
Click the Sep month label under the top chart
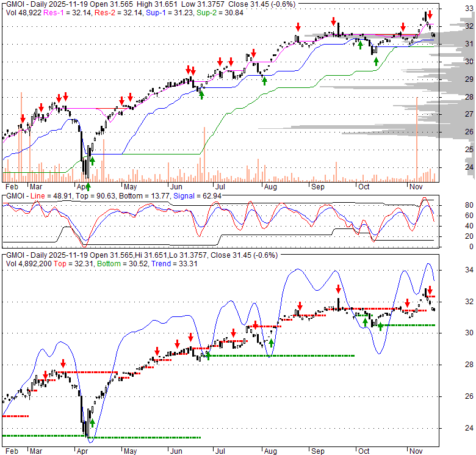pos(318,187)
